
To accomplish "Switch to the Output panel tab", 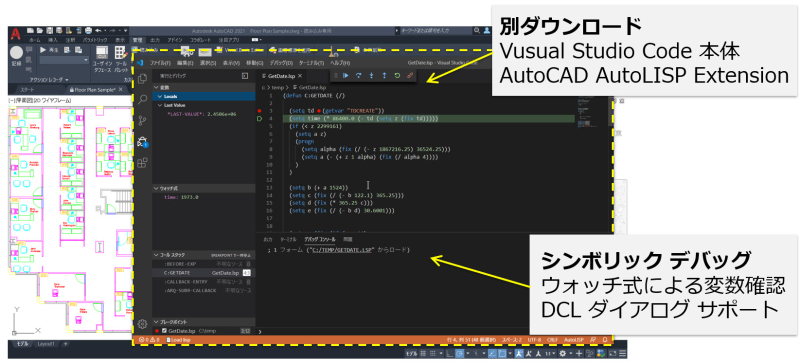I will [x=268, y=239].
